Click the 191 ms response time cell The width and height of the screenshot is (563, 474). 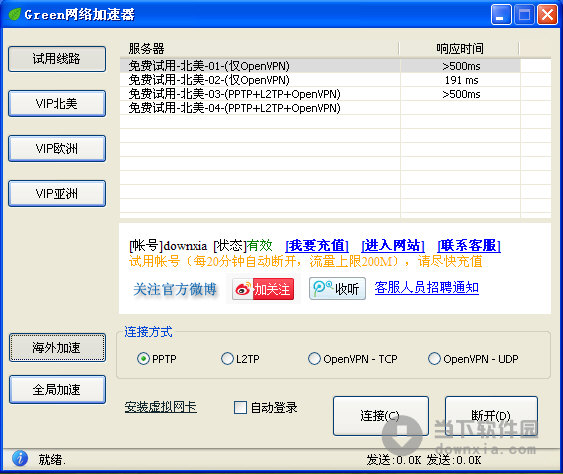[461, 80]
